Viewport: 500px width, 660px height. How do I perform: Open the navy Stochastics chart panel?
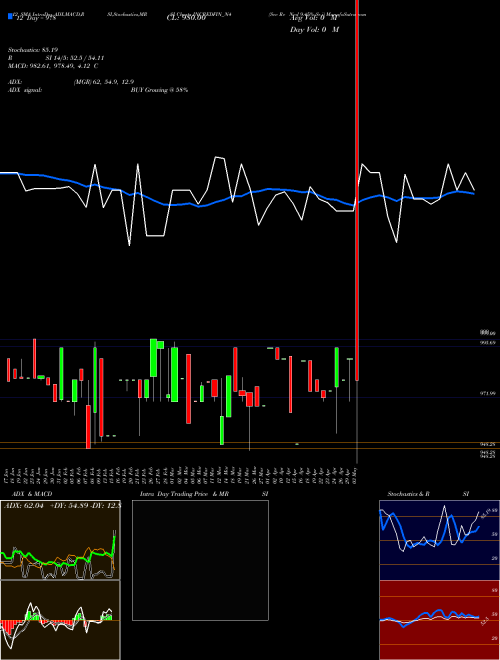pos(439,540)
